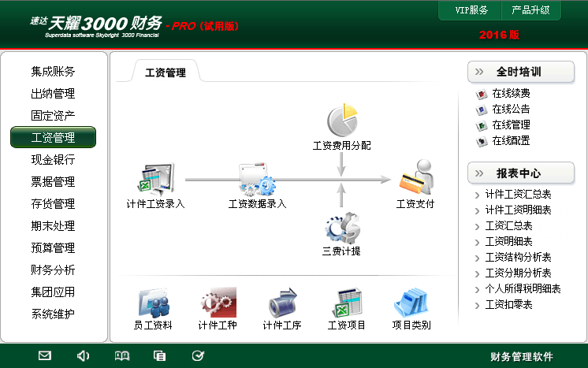The width and height of the screenshot is (588, 368).
Task: Select 集成账务 in the left sidebar
Action: [53, 71]
